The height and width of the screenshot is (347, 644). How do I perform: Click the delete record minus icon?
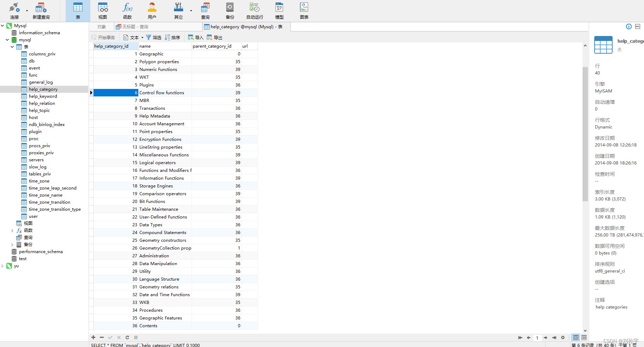coord(102,337)
